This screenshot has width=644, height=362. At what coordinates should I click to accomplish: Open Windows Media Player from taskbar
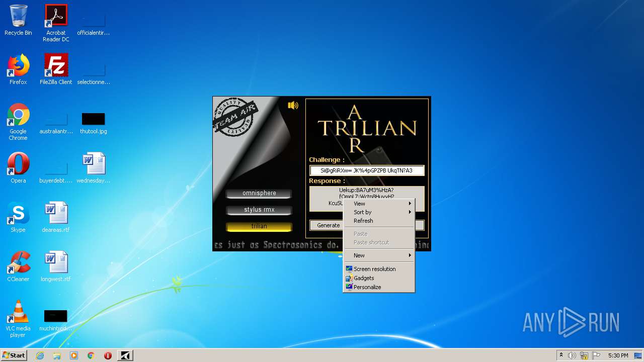(74, 355)
